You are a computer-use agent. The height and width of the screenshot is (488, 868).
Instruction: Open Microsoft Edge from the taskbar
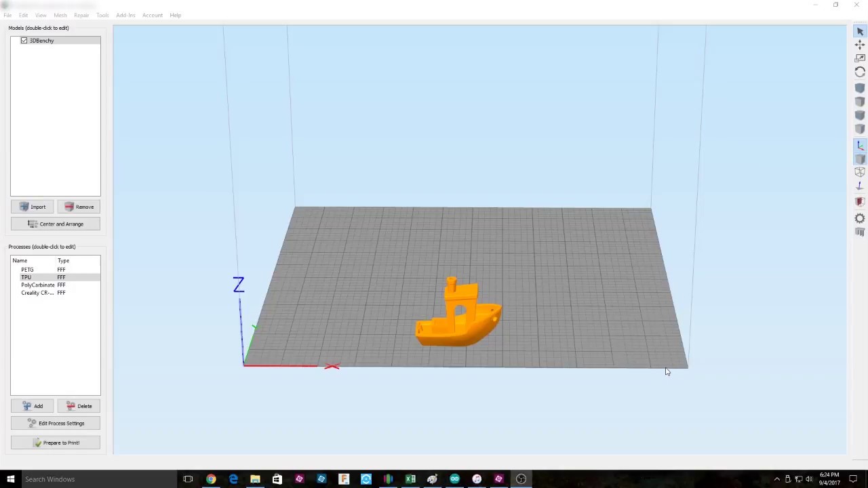pyautogui.click(x=233, y=479)
